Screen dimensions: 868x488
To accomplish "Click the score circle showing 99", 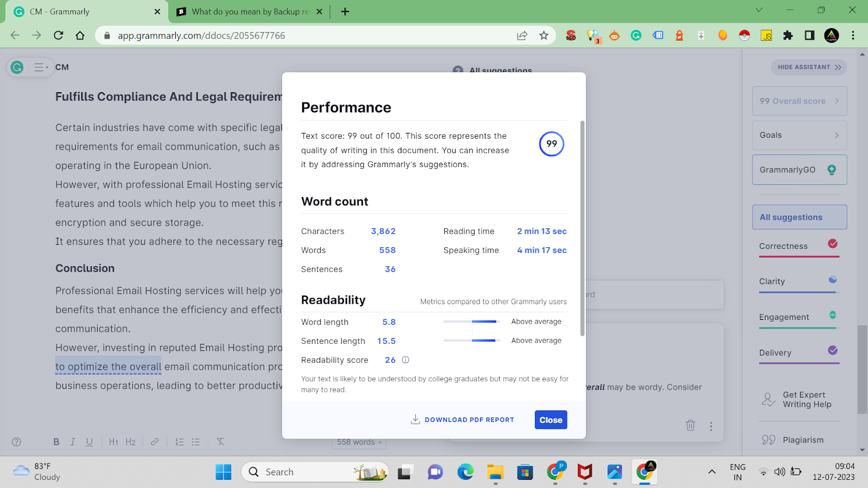I will coord(552,144).
